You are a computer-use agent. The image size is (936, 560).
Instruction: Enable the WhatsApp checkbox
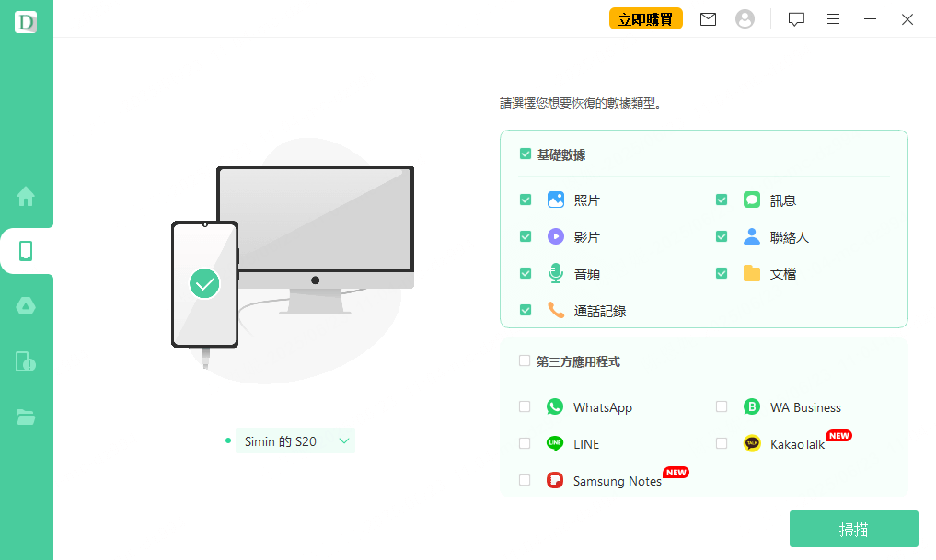(x=525, y=406)
